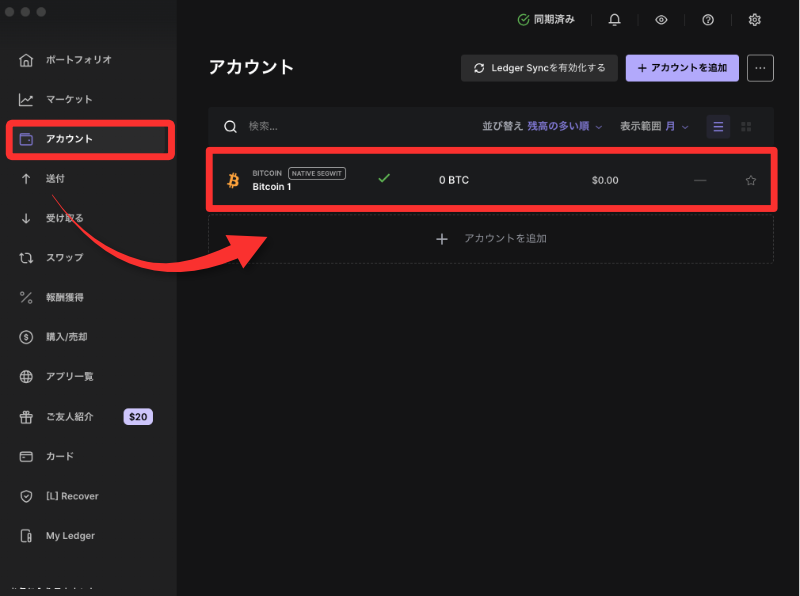Select 購入/売却 in sidebar
The width and height of the screenshot is (800, 596).
(x=66, y=337)
